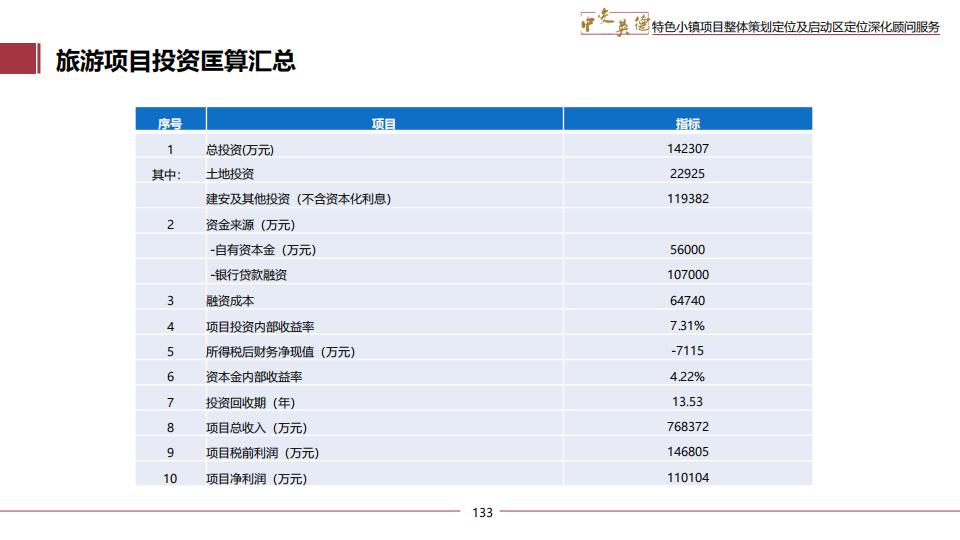Click sequence number 7
960x540 pixels.
(x=170, y=402)
